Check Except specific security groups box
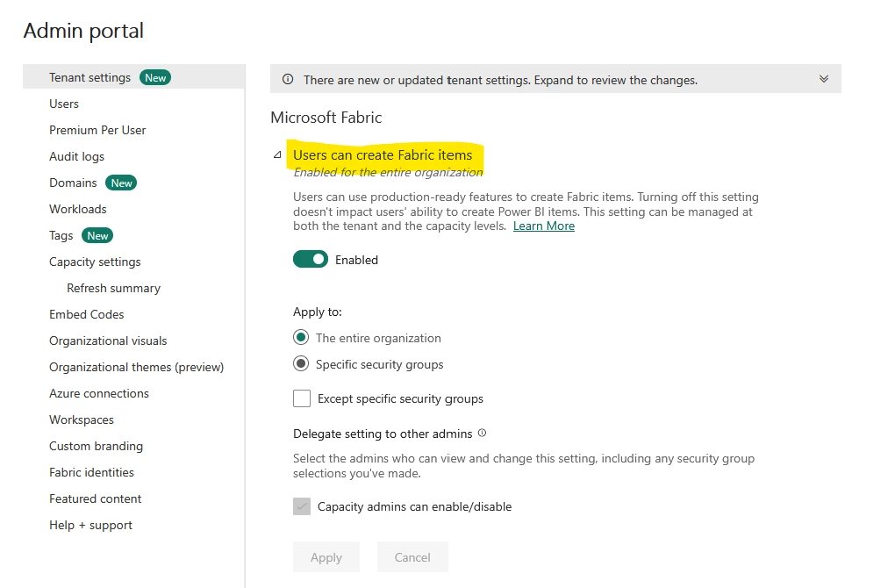Screen dimensions: 895x588 coord(302,398)
